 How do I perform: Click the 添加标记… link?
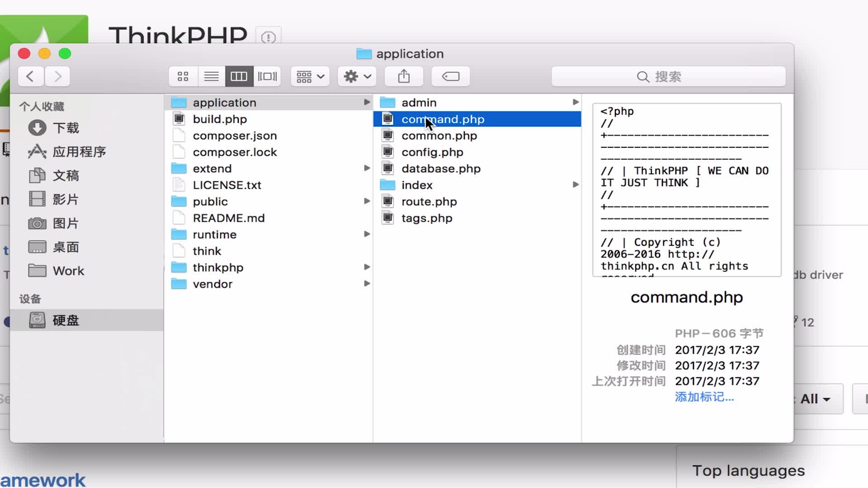[x=704, y=397]
